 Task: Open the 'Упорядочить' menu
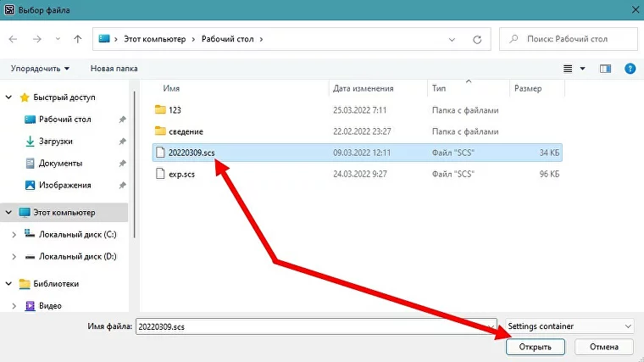click(40, 69)
